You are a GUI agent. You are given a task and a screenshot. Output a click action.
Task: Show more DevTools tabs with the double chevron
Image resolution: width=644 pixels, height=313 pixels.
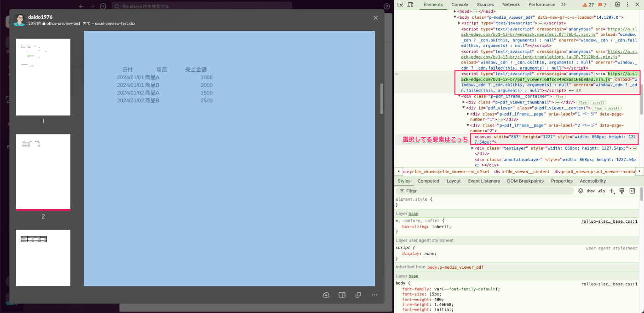(x=563, y=5)
